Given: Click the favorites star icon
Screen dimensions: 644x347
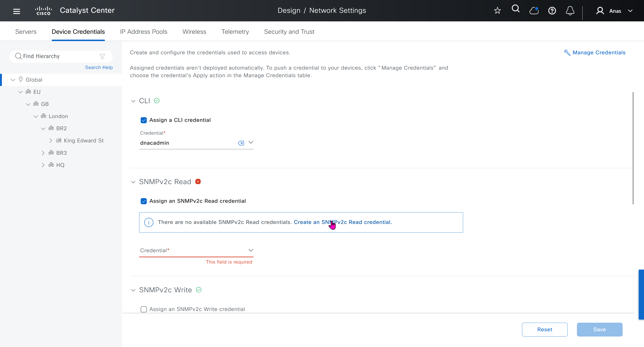Looking at the screenshot, I should (x=497, y=10).
